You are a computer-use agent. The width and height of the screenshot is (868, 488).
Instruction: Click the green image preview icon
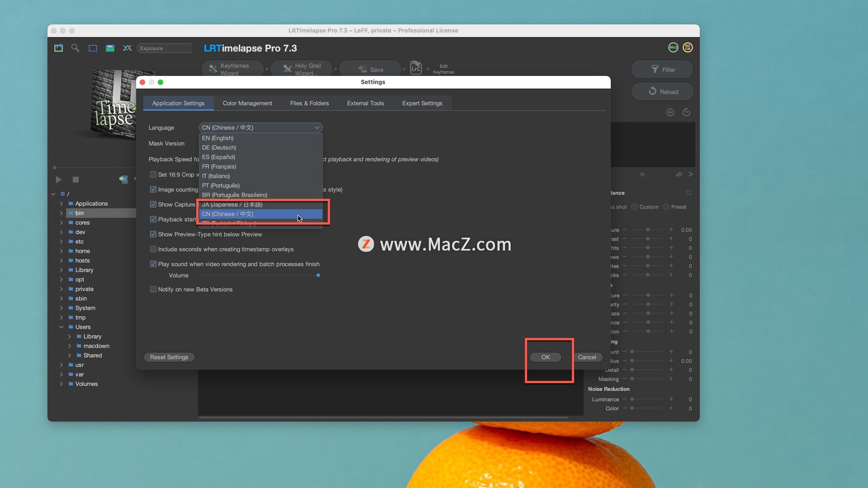pos(110,48)
